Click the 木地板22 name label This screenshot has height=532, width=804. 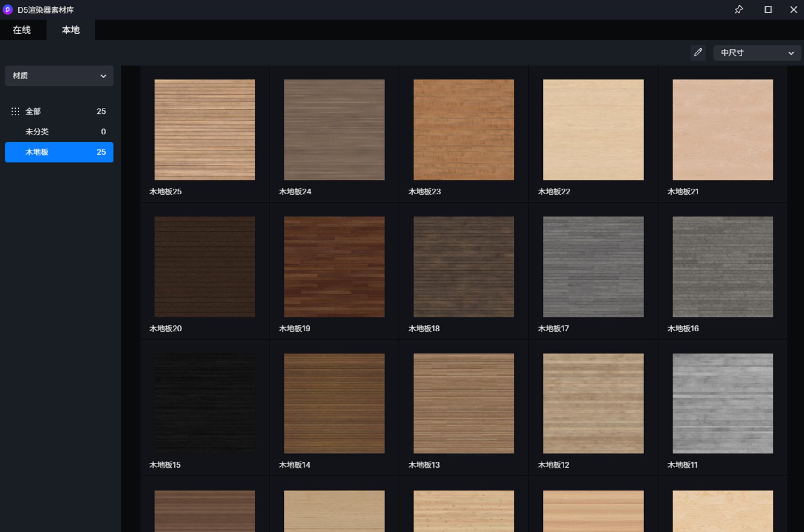554,191
